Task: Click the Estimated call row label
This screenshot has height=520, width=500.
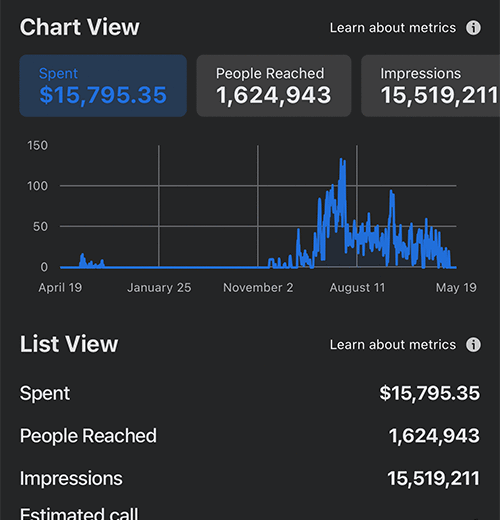Action: (x=79, y=513)
